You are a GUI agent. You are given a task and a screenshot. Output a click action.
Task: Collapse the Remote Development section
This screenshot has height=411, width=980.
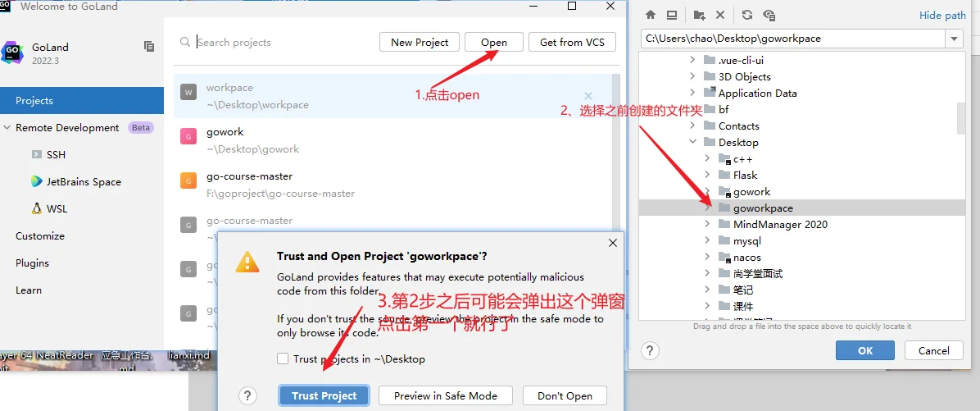click(x=7, y=128)
